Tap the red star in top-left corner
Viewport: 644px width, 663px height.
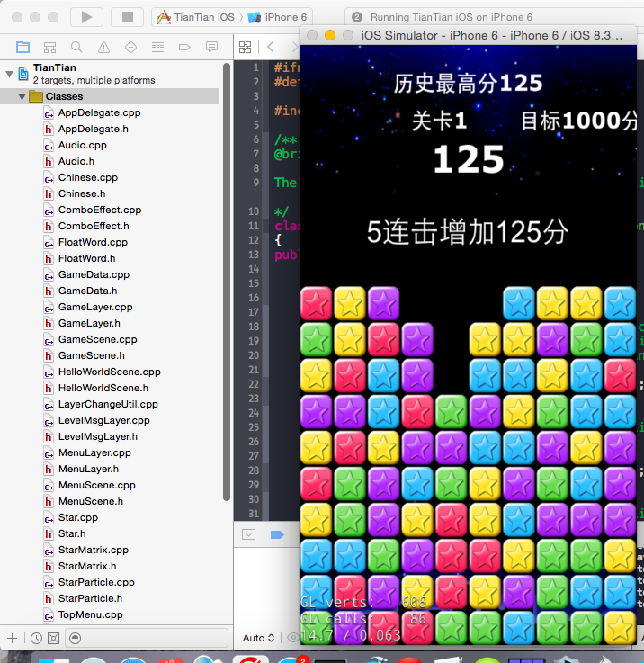(316, 303)
